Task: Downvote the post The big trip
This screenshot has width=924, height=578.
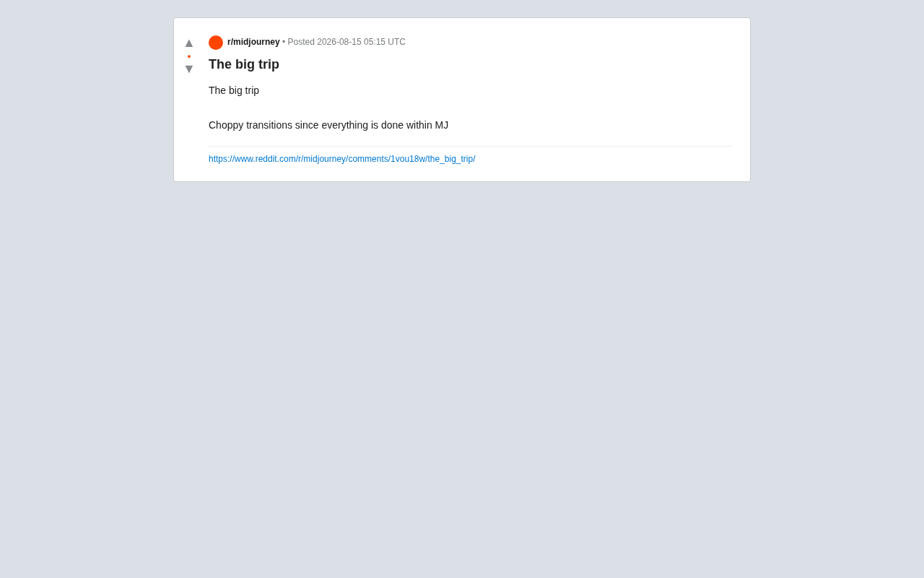Action: coord(189,69)
